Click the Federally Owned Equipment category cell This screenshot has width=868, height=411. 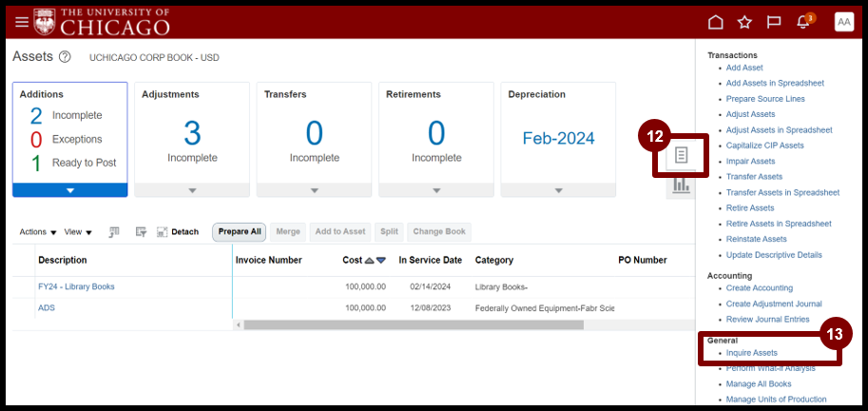click(x=544, y=308)
